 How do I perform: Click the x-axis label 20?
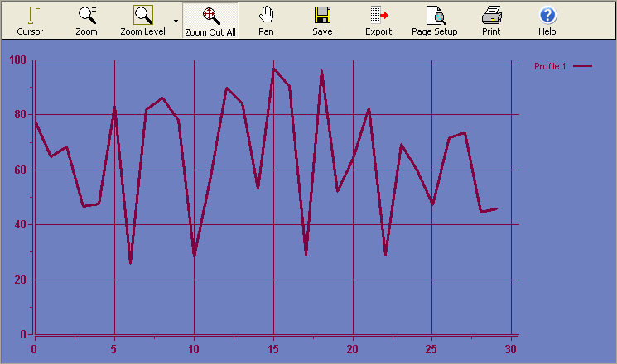pyautogui.click(x=353, y=349)
